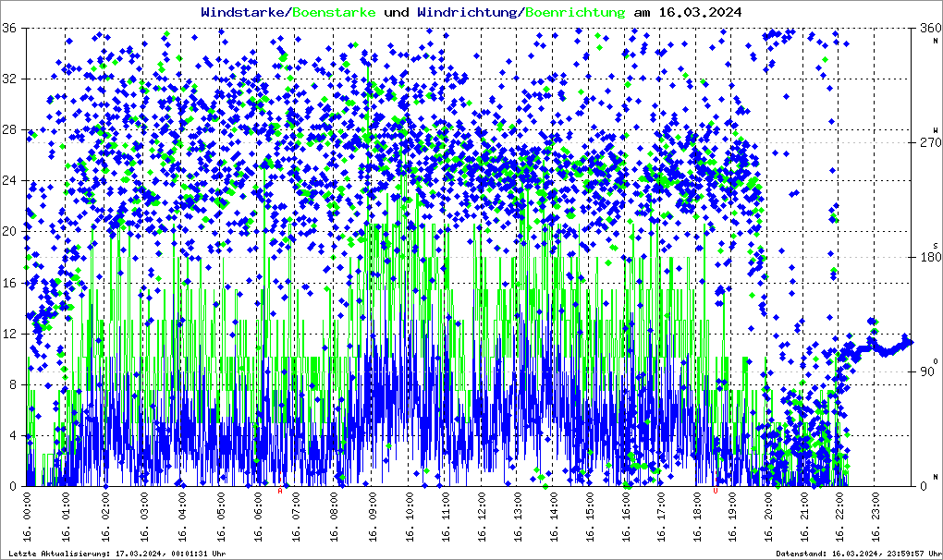Select the 28 value on the speed axis
943x560 pixels.
[x=9, y=129]
